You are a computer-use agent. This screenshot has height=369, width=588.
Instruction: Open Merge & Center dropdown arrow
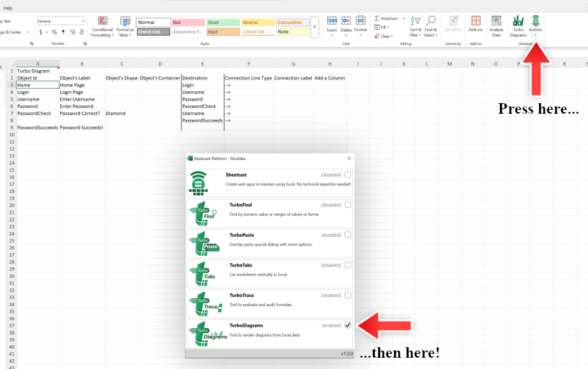(x=28, y=32)
